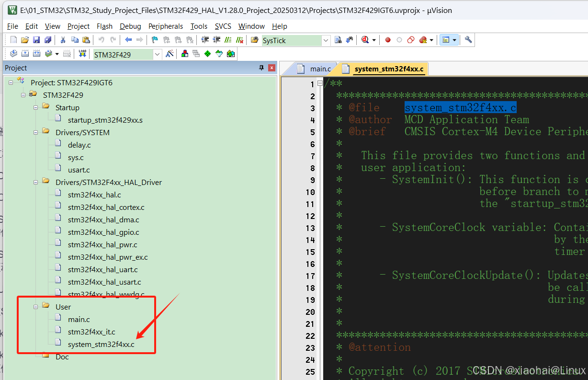The image size is (588, 380).
Task: Open the Flash menu
Action: (x=104, y=26)
